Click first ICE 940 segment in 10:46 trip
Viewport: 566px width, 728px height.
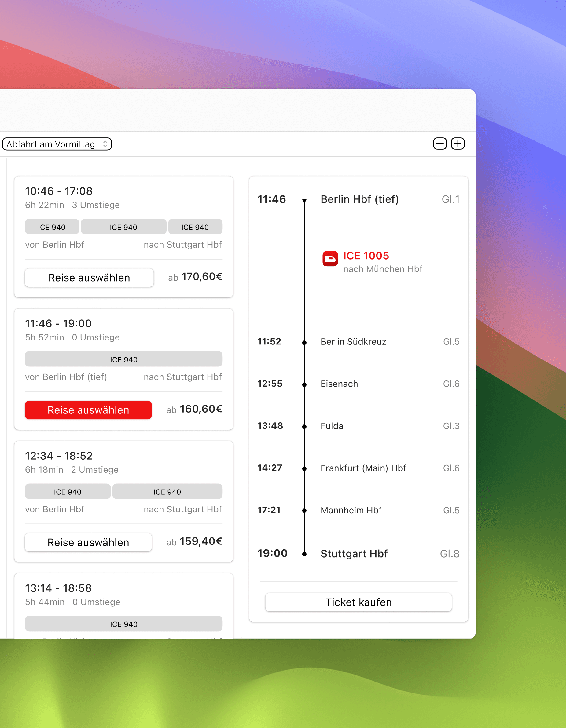tap(52, 227)
